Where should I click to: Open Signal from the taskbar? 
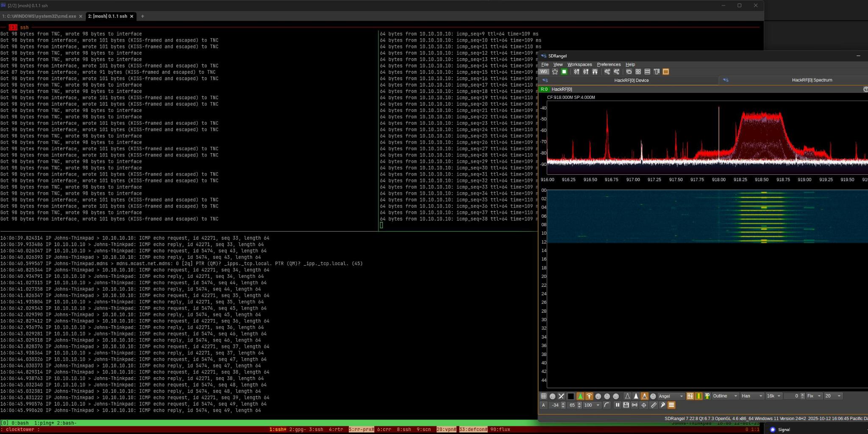[780, 429]
